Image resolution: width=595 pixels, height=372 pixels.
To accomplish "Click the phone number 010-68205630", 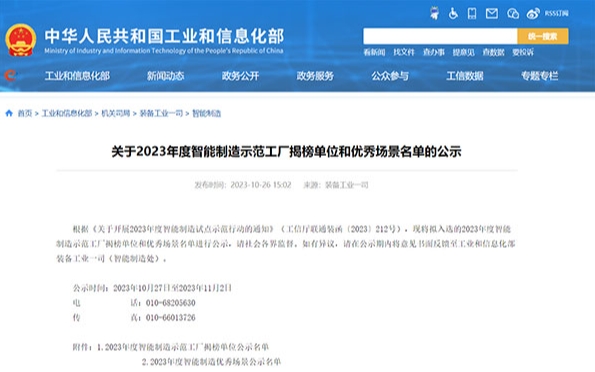I will tap(170, 303).
